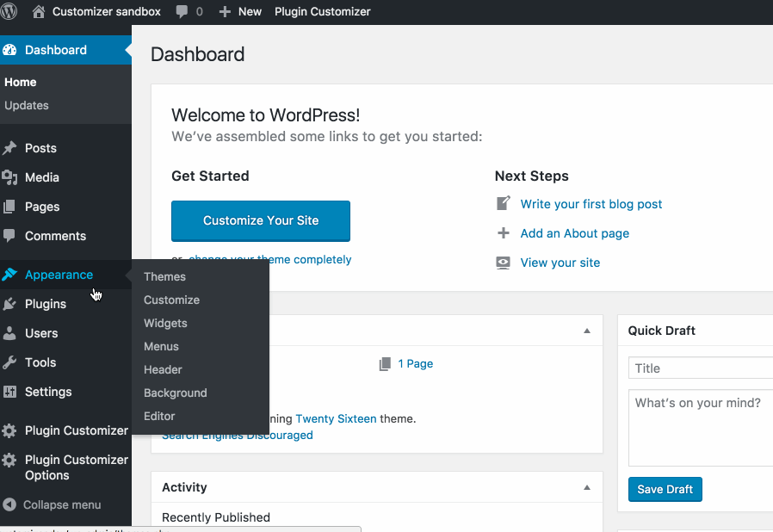773x532 pixels.
Task: Click the Settings sliders icon
Action: tap(9, 392)
